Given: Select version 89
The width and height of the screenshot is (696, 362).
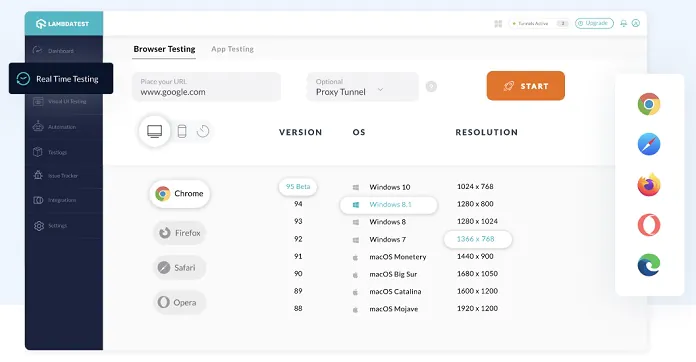Looking at the screenshot, I should 298,291.
